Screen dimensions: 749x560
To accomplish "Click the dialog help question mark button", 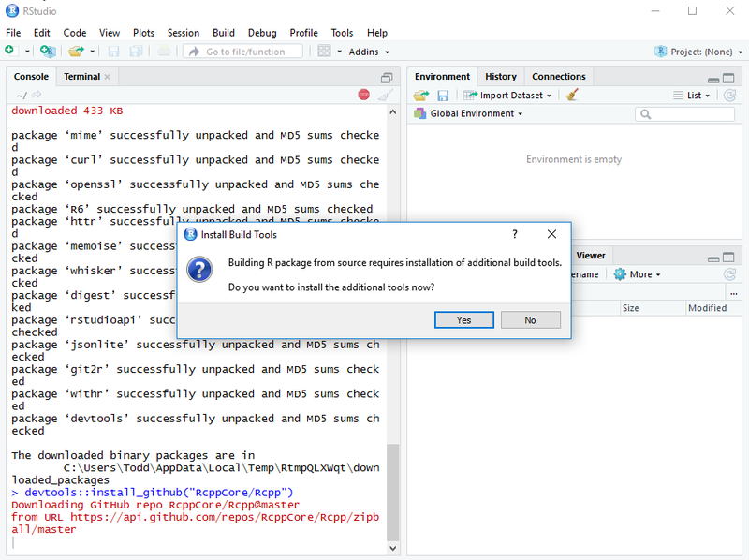I will tap(514, 234).
